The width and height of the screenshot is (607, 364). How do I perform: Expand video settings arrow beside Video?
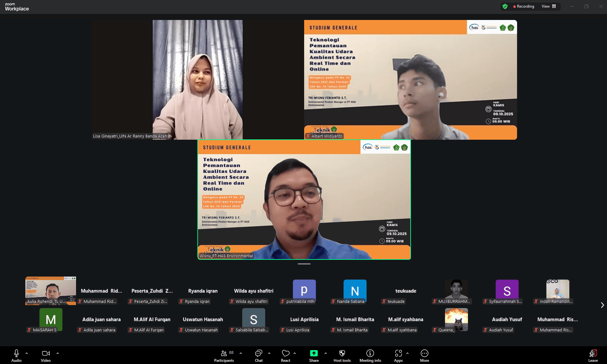pos(58,353)
